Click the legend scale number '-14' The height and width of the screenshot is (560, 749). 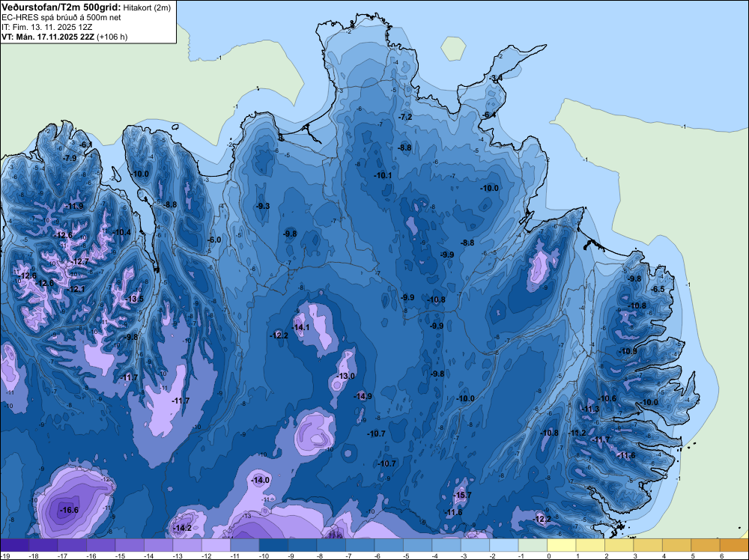click(x=148, y=556)
